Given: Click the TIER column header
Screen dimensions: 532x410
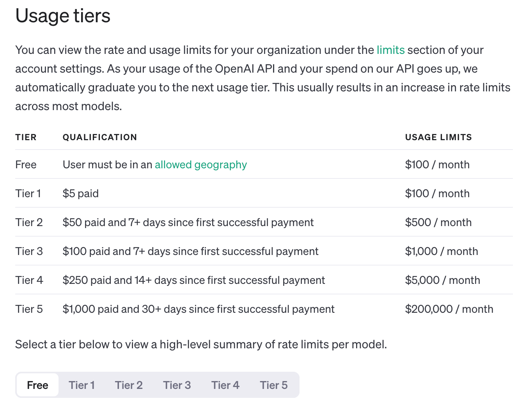Looking at the screenshot, I should pyautogui.click(x=26, y=137).
